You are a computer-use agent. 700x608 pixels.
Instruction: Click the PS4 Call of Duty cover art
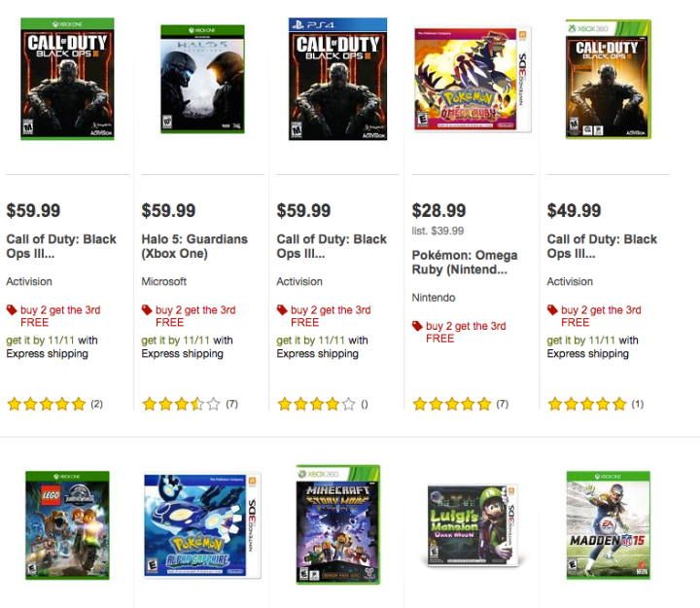[x=337, y=79]
